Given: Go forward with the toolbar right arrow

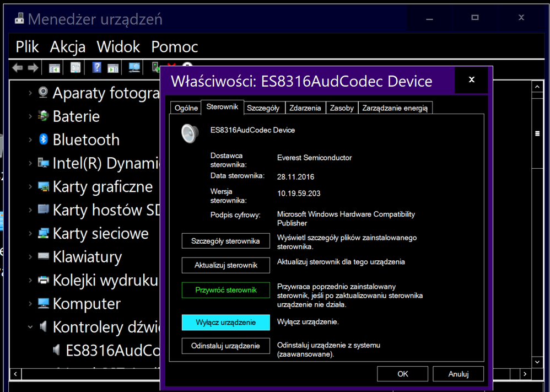Looking at the screenshot, I should point(33,67).
